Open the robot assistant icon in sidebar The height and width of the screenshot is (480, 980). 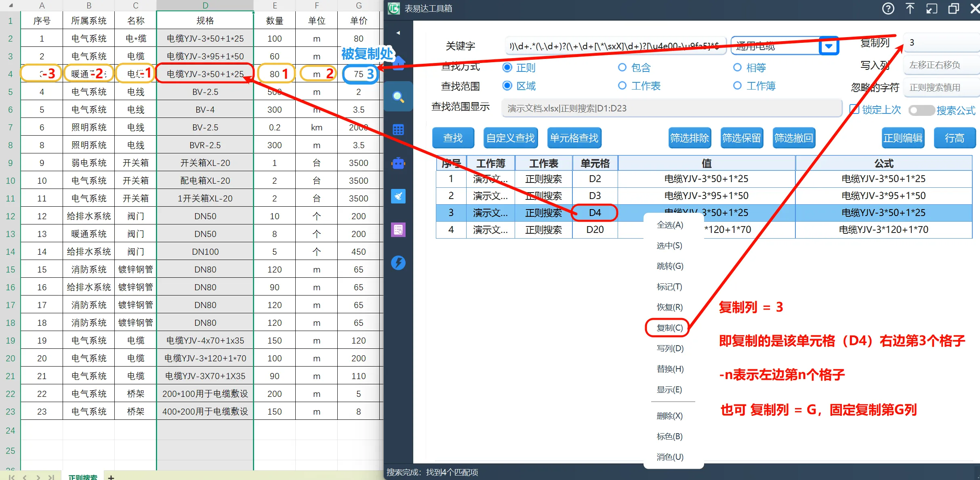pyautogui.click(x=398, y=163)
